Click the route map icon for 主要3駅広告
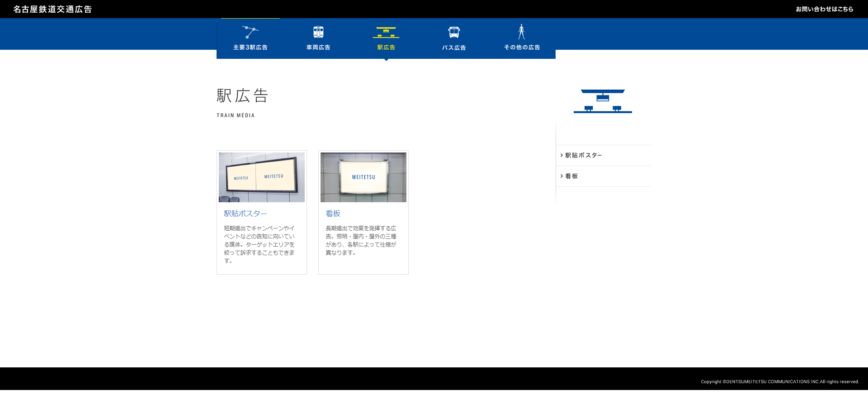The height and width of the screenshot is (409, 868). point(250,32)
